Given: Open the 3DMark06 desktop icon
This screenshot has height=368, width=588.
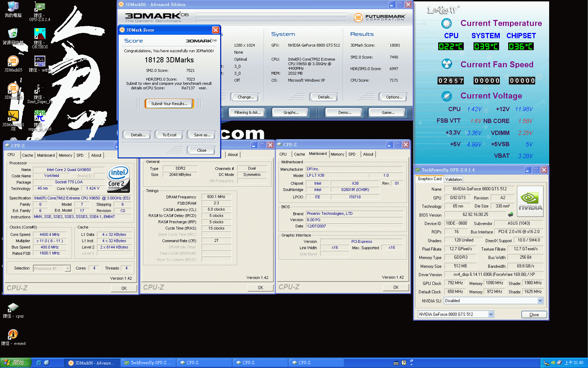Looking at the screenshot, I should click(x=13, y=91).
